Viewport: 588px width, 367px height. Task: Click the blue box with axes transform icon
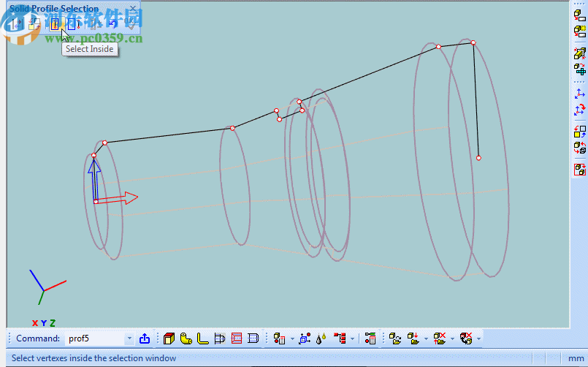point(305,338)
